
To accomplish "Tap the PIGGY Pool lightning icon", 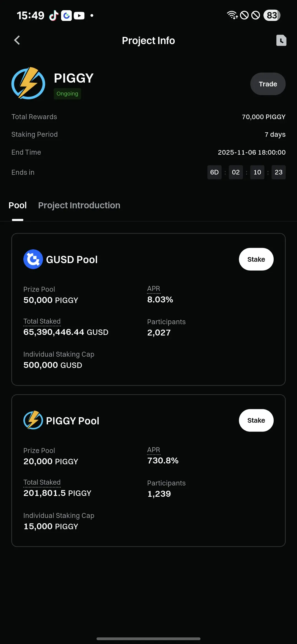I will coord(33,420).
